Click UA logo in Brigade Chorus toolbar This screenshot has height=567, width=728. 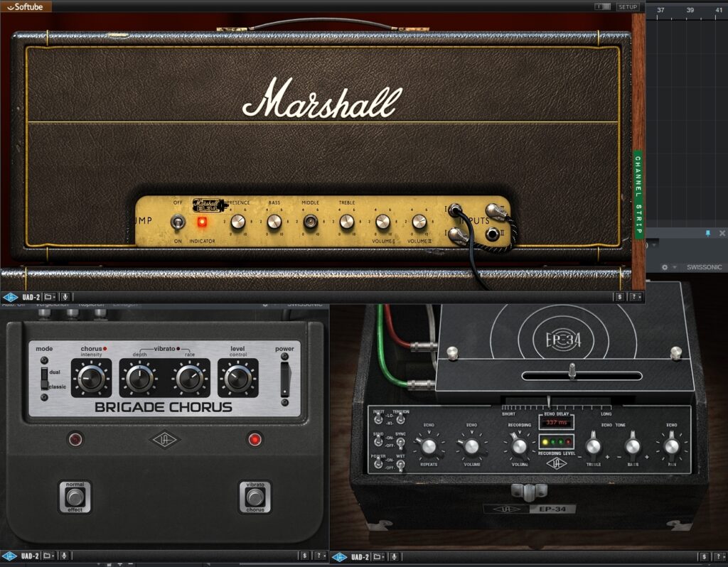click(x=9, y=556)
